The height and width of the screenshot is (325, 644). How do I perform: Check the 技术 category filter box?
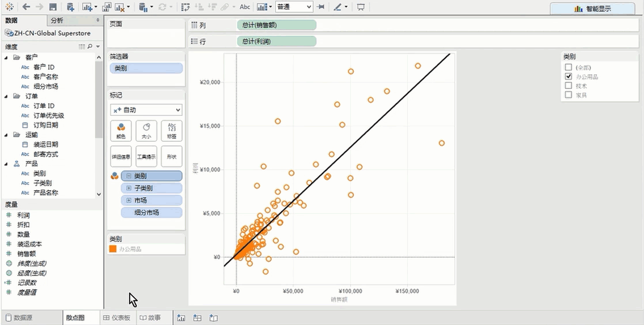coord(569,85)
